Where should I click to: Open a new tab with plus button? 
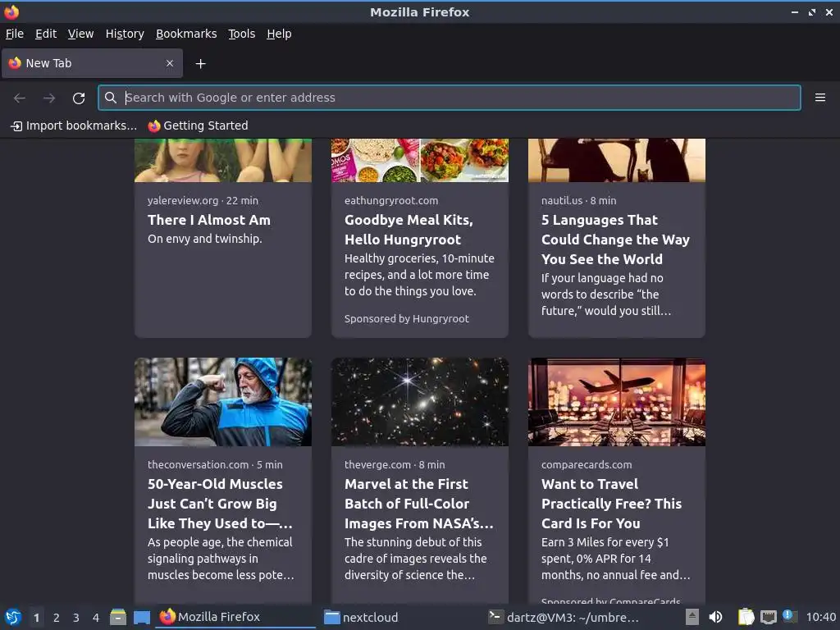[200, 64]
